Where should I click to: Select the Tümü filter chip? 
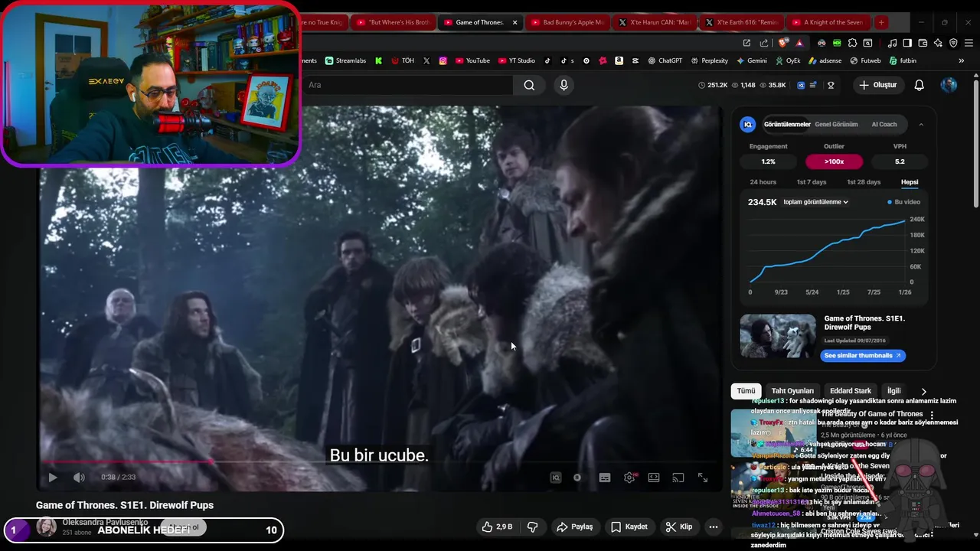click(746, 391)
